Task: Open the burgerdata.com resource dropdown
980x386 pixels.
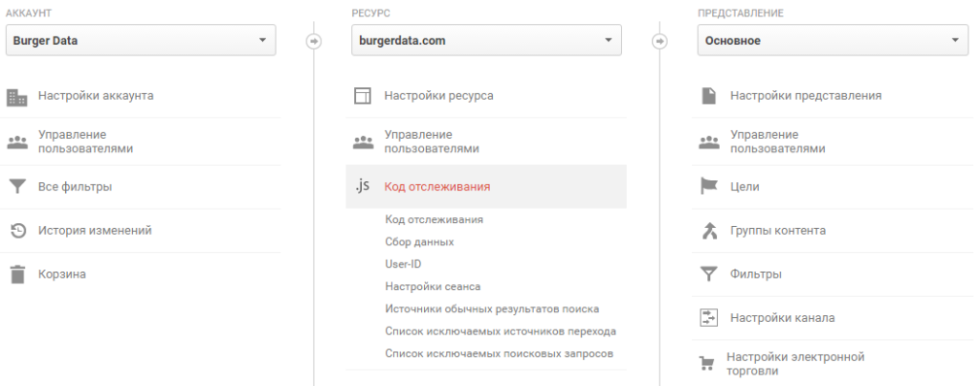Action: pos(486,40)
